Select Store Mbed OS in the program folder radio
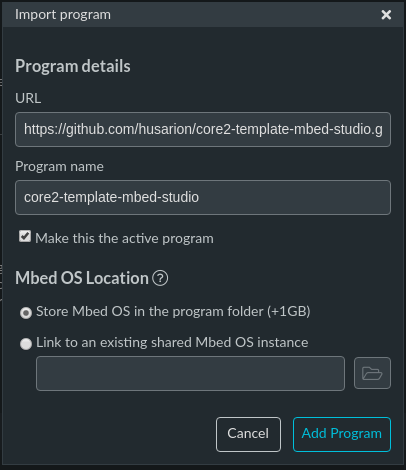 pyautogui.click(x=26, y=313)
